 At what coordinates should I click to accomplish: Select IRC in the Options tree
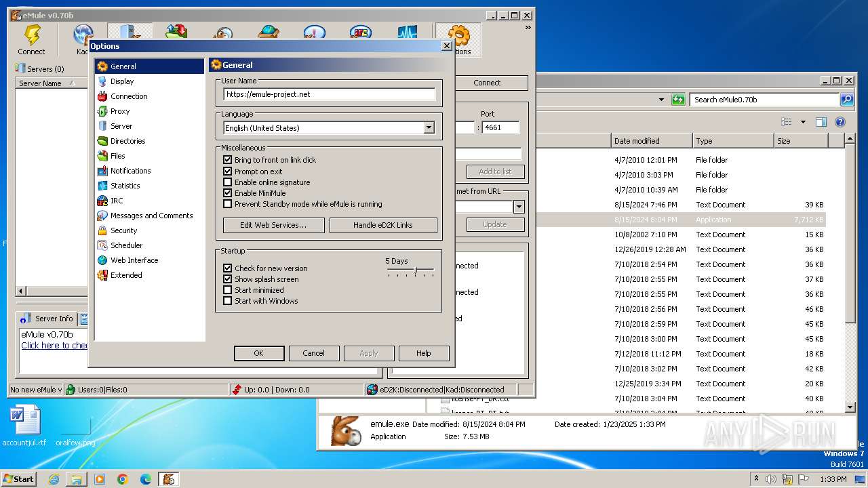point(117,201)
